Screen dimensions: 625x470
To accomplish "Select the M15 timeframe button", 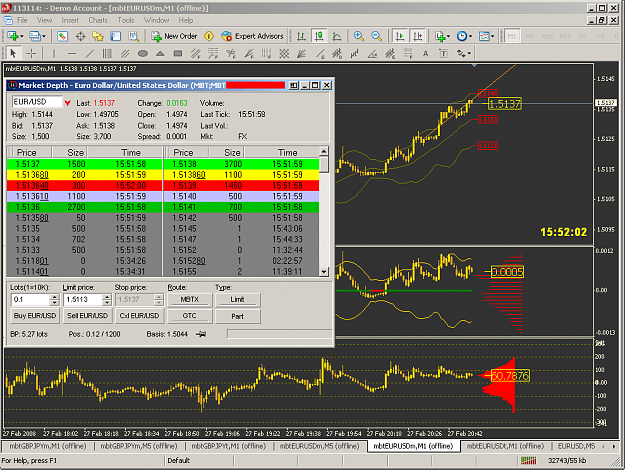I will coord(547,36).
